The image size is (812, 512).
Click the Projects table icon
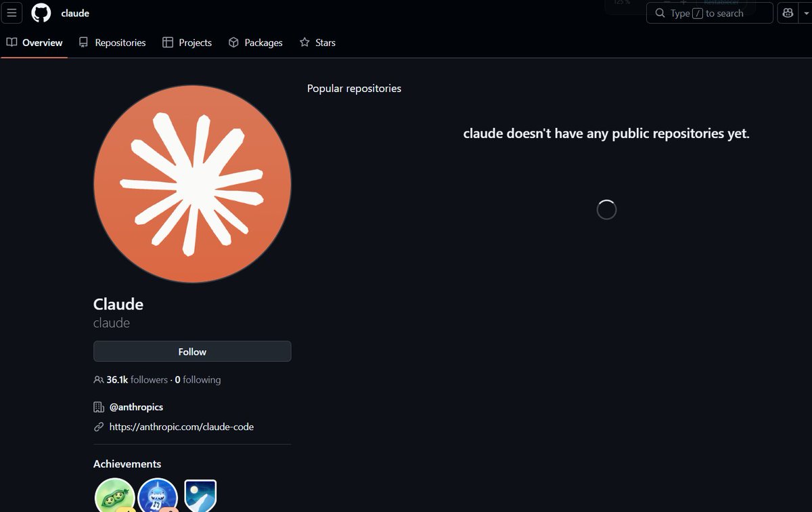pos(168,42)
